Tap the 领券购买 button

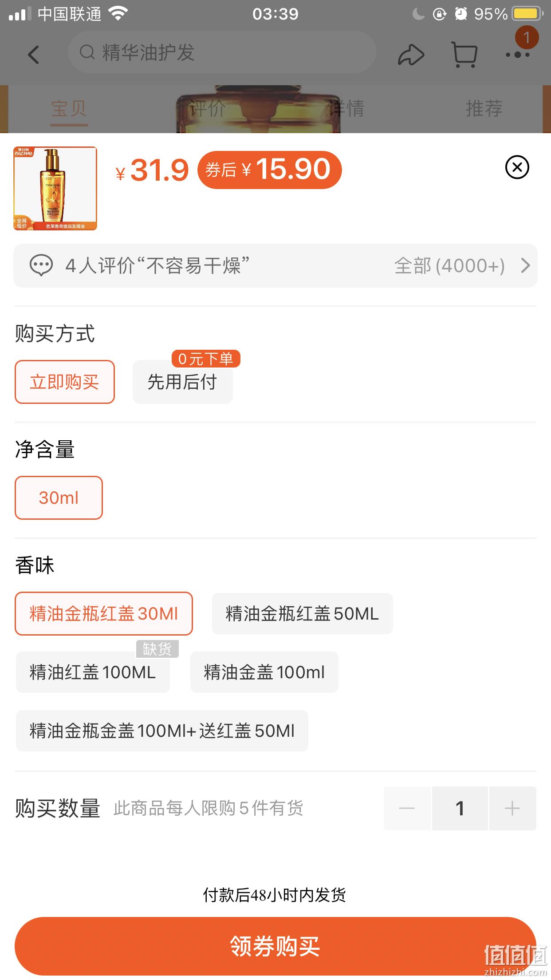coord(275,946)
